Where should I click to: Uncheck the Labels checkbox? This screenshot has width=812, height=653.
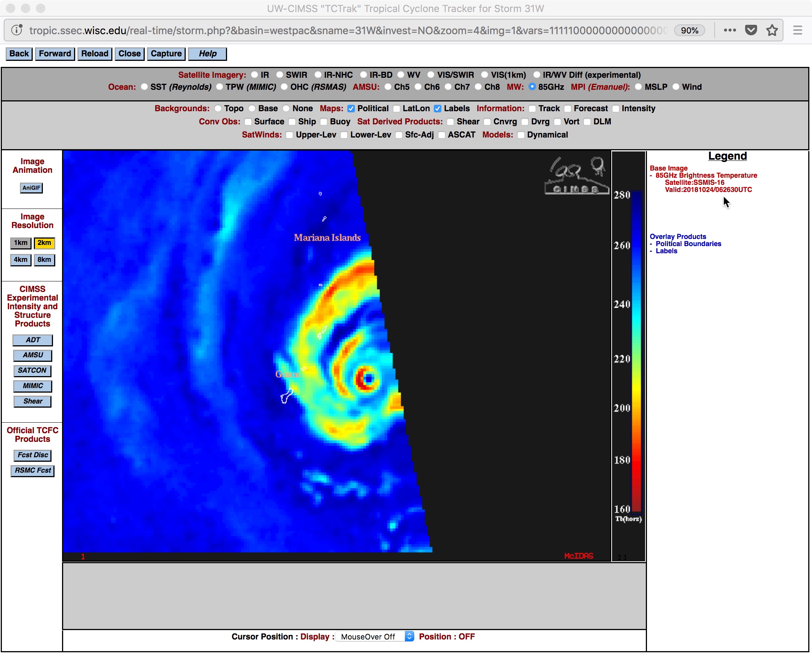pyautogui.click(x=438, y=109)
